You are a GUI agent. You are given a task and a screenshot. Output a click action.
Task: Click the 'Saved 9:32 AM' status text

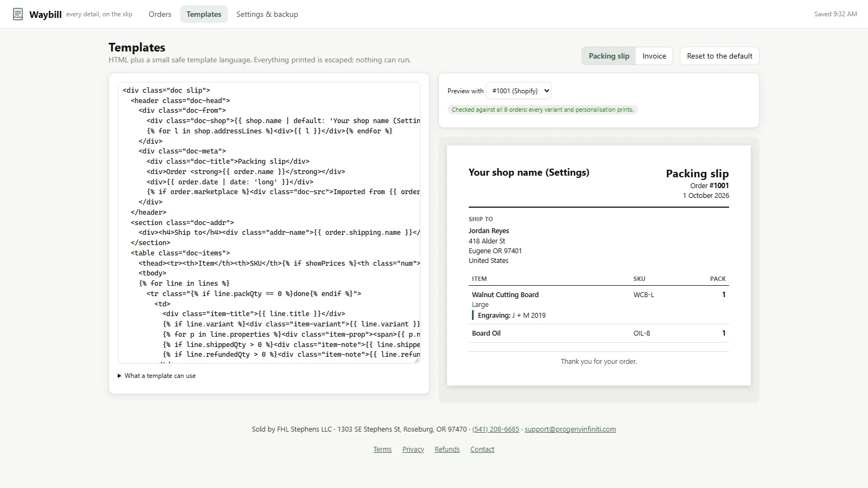click(x=835, y=14)
